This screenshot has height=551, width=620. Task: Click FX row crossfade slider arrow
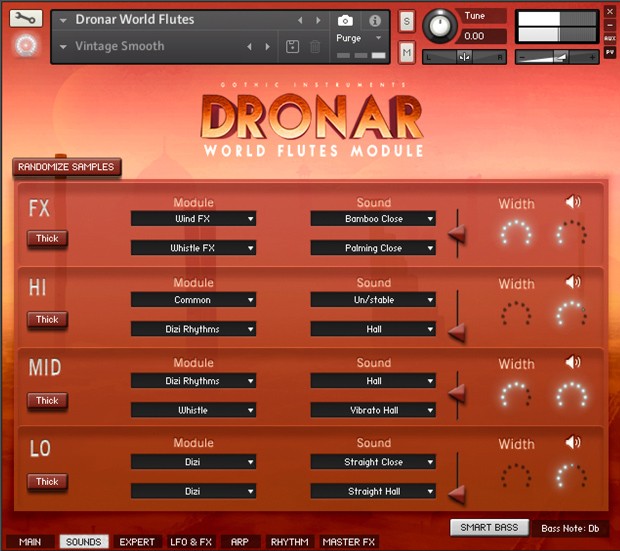click(x=457, y=235)
